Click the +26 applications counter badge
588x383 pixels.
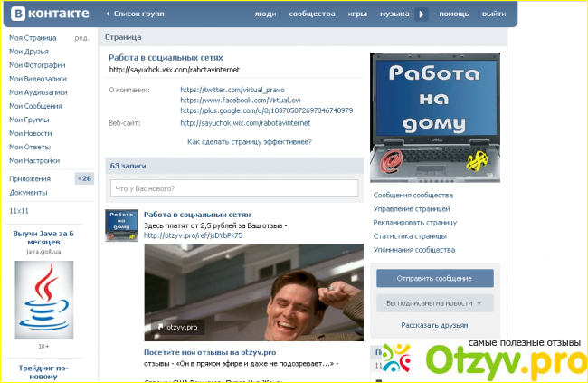tap(84, 178)
